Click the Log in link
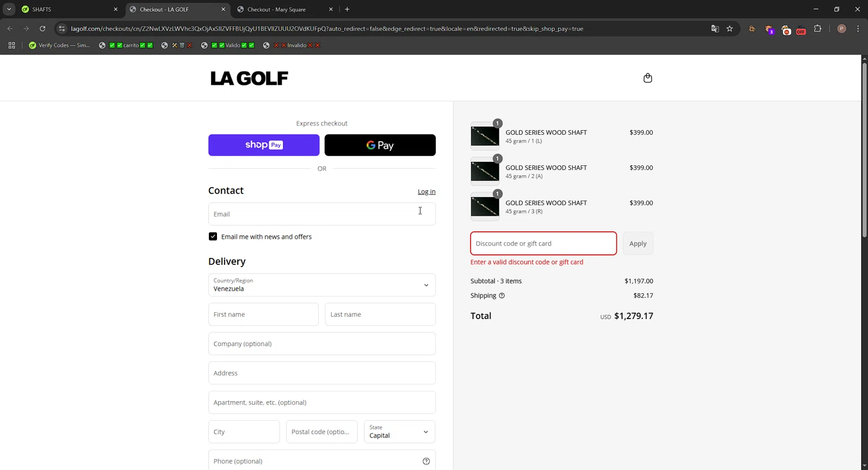Image resolution: width=868 pixels, height=470 pixels. pos(426,191)
